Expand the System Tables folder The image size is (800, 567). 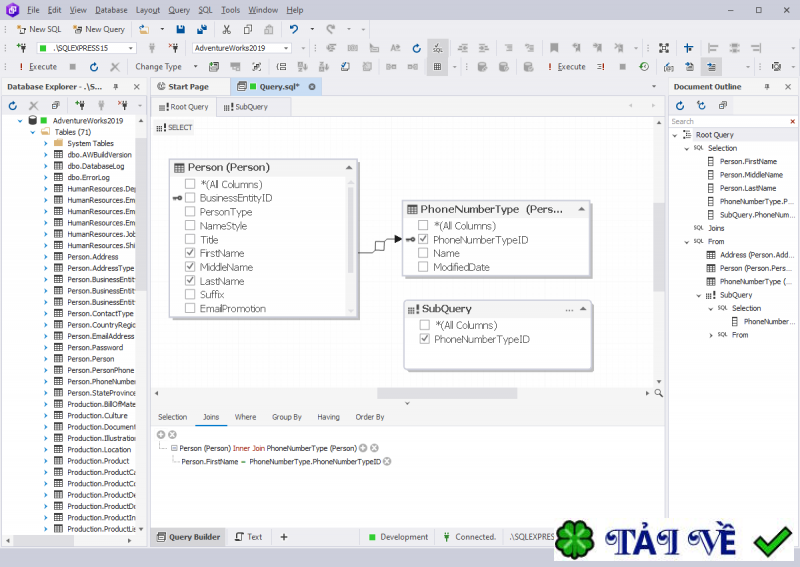click(x=45, y=143)
